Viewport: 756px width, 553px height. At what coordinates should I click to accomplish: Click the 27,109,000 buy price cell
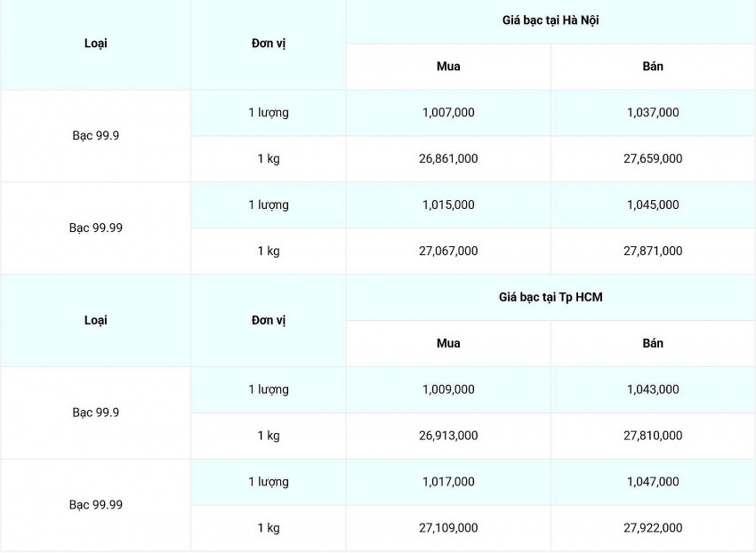click(x=448, y=528)
